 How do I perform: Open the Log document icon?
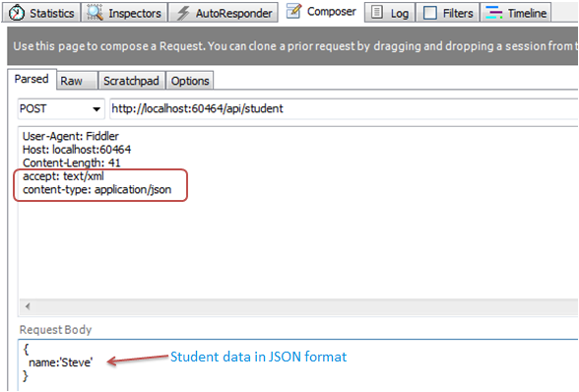(376, 12)
